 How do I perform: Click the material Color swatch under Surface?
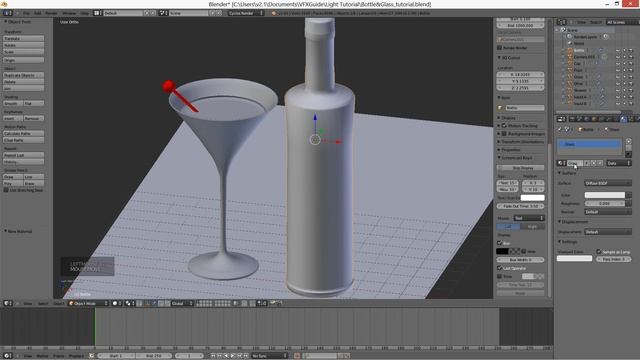pos(605,195)
